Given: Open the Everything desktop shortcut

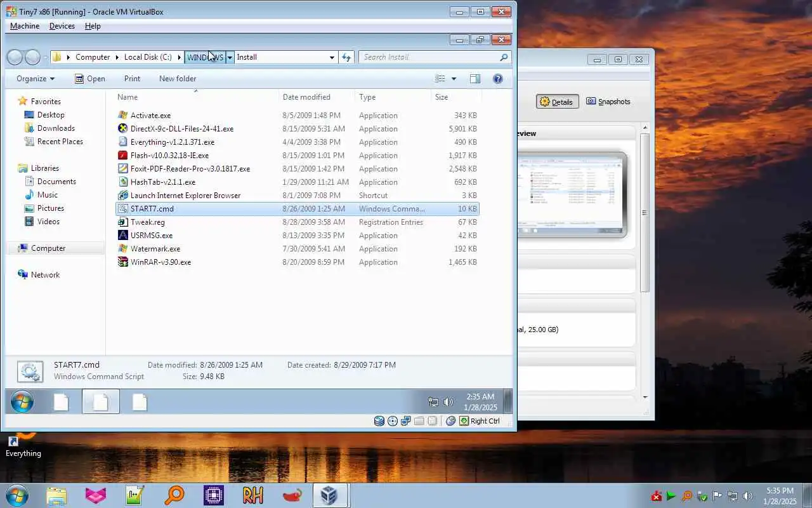Looking at the screenshot, I should click(x=23, y=444).
